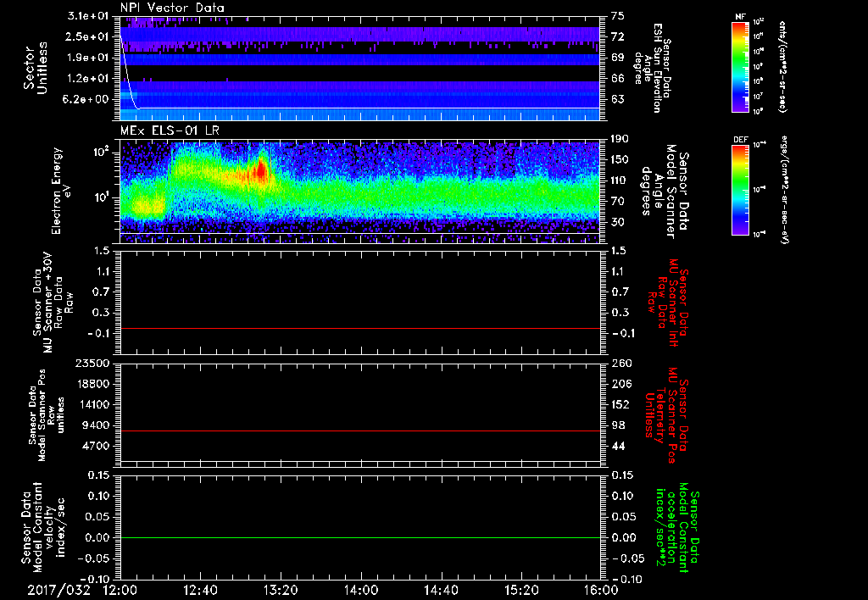Click the '1.2e+01' Sector axis value
Screen dimensions: 868x600
pyautogui.click(x=87, y=79)
